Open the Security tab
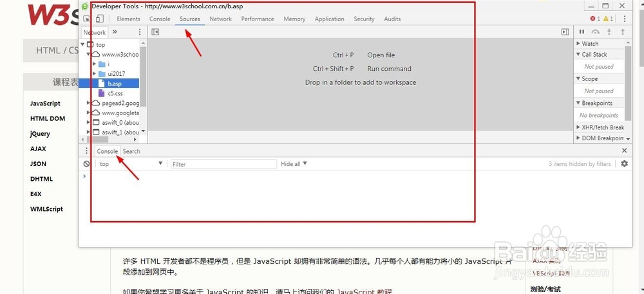This screenshot has height=294, width=644. click(364, 19)
